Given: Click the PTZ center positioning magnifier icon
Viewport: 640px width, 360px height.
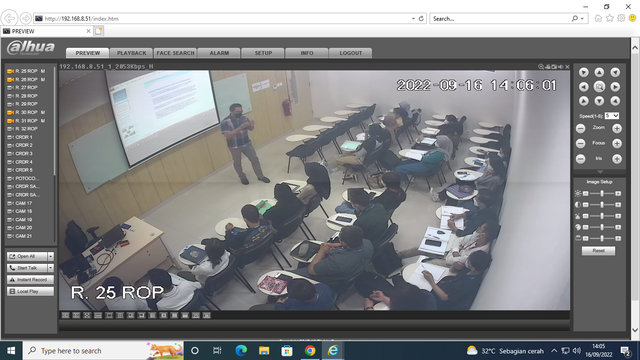Looking at the screenshot, I should 599,87.
